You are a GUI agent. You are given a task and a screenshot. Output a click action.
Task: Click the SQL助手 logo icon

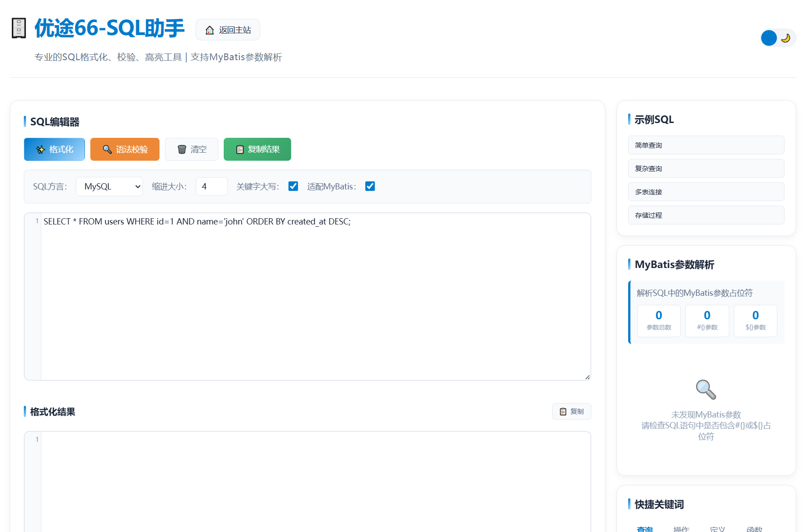click(19, 28)
